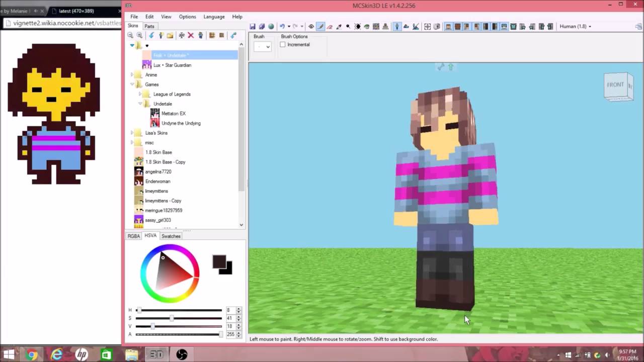Click the dark foreground color swatch
The width and height of the screenshot is (644, 362).
pos(219,261)
